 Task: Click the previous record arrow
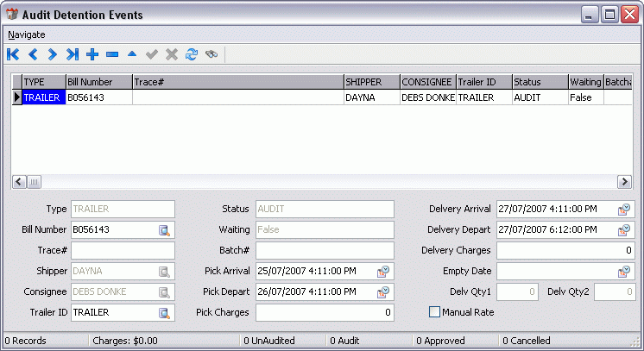click(33, 54)
